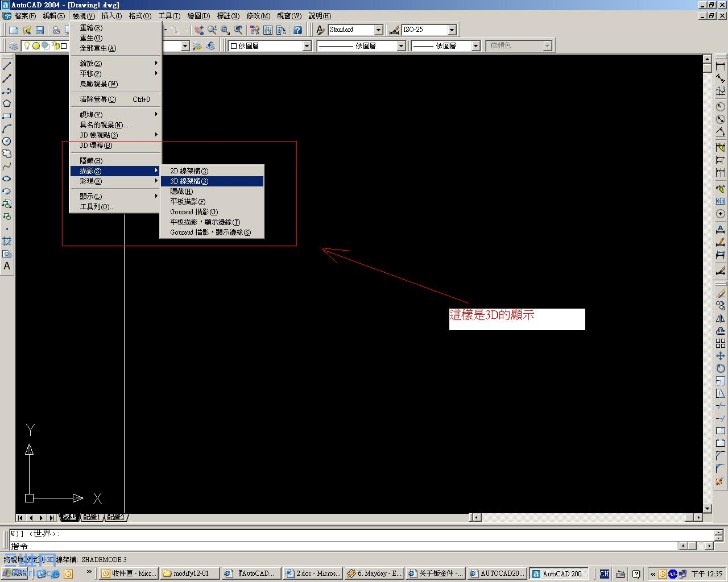Open the Text Style manager icon
Image resolution: width=728 pixels, height=582 pixels.
tap(321, 30)
